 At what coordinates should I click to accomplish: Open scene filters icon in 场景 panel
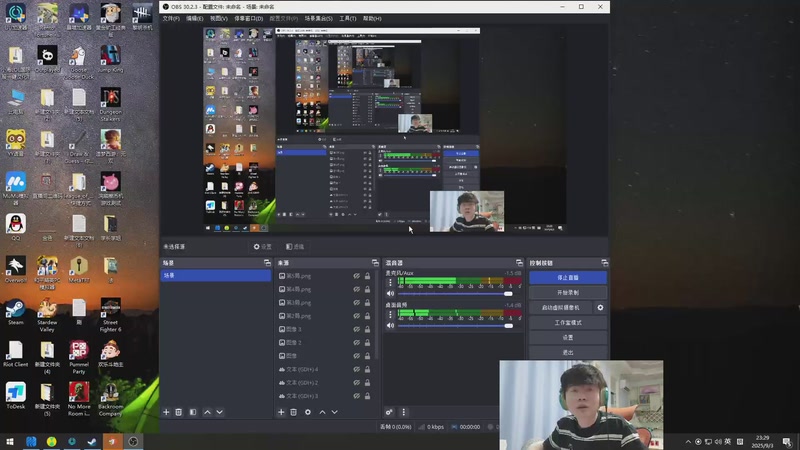point(193,412)
